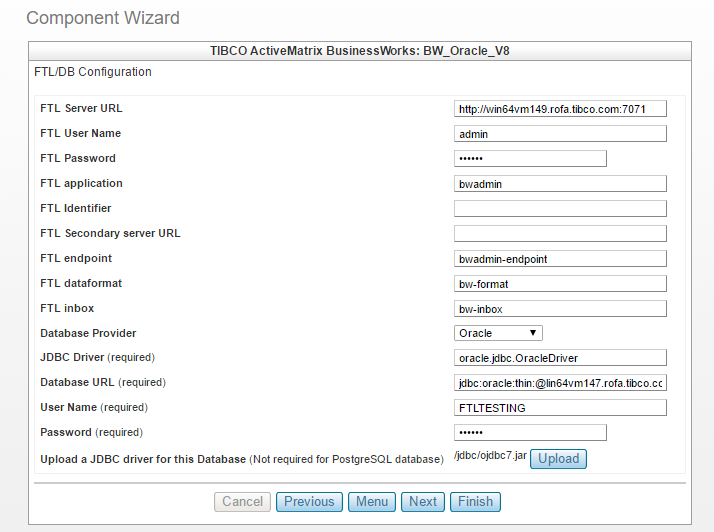714x532 pixels.
Task: Click the FTL inbox label
Action: coord(67,308)
